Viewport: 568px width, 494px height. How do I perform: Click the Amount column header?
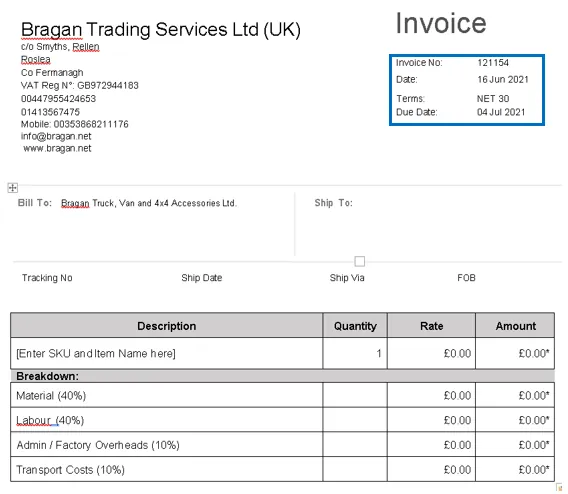[x=515, y=326]
